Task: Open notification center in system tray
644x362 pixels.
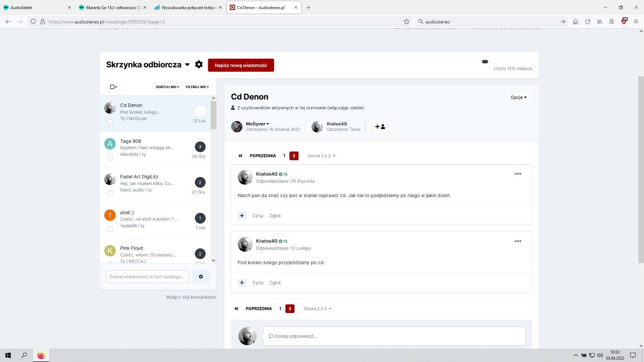Action: tap(633, 355)
